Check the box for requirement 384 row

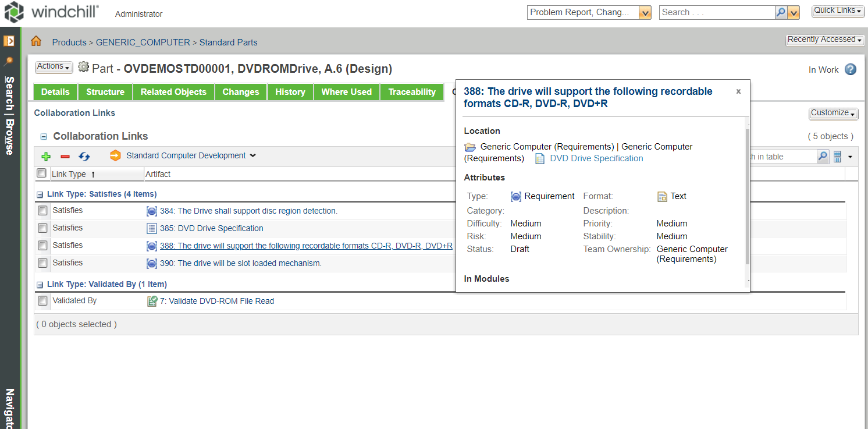tap(42, 211)
